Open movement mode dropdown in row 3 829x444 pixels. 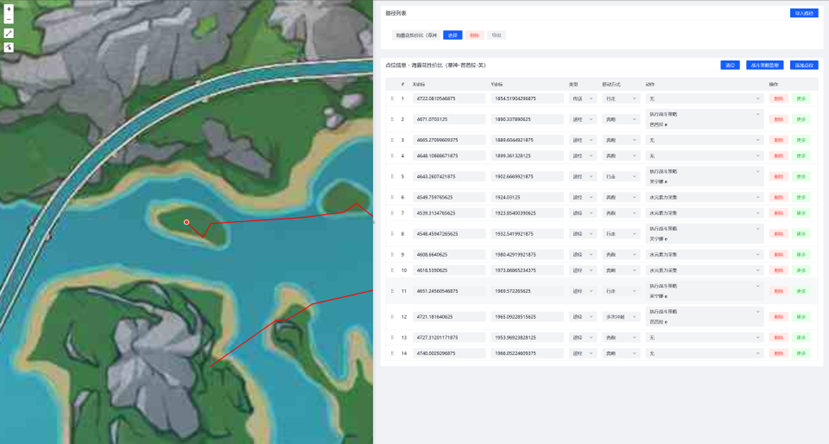(619, 140)
